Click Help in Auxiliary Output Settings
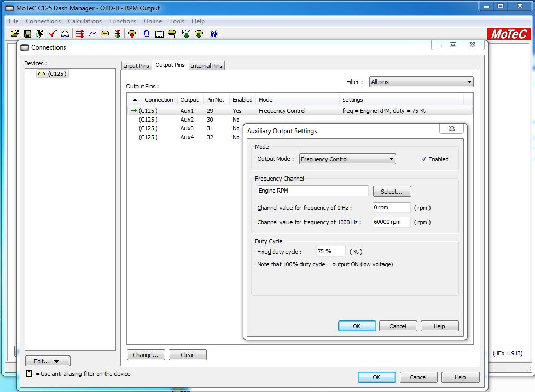This screenshot has width=535, height=392. 439,326
